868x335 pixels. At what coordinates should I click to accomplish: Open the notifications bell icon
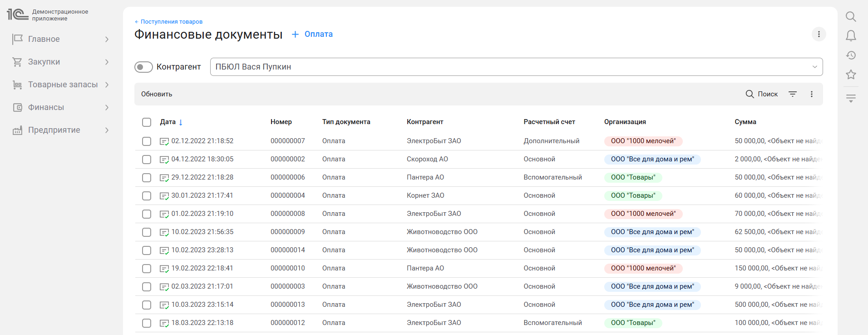(x=851, y=36)
